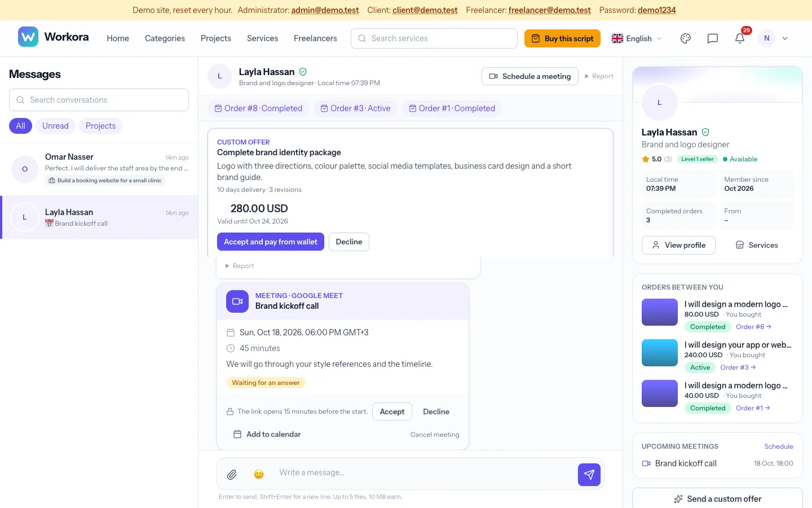This screenshot has width=812, height=508.
Task: Click the attach file paperclip icon
Action: point(232,475)
